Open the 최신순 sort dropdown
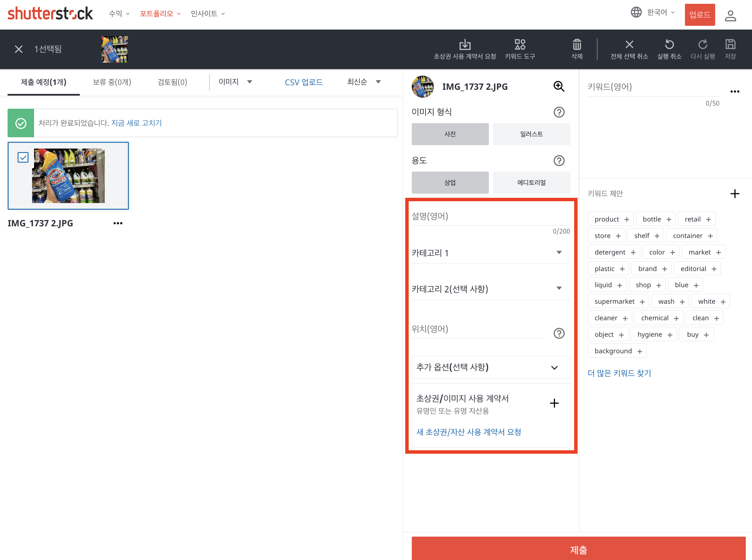 [x=363, y=82]
